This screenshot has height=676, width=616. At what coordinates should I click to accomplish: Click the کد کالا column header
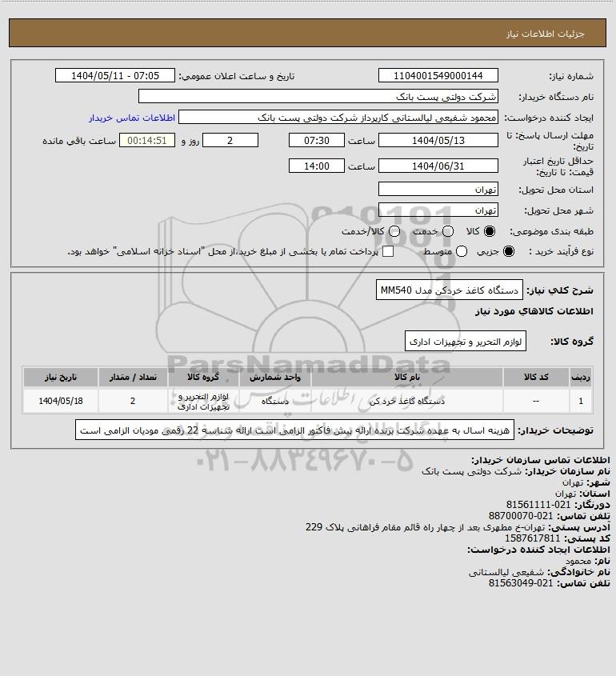coord(536,377)
